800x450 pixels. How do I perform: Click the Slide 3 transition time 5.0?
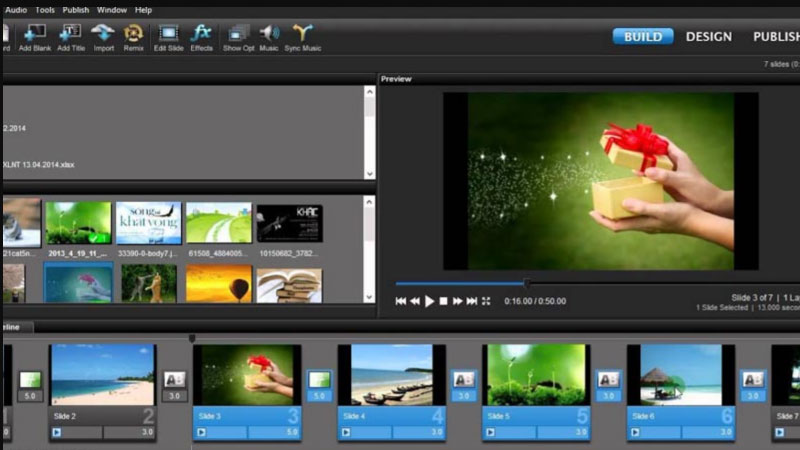[x=319, y=396]
